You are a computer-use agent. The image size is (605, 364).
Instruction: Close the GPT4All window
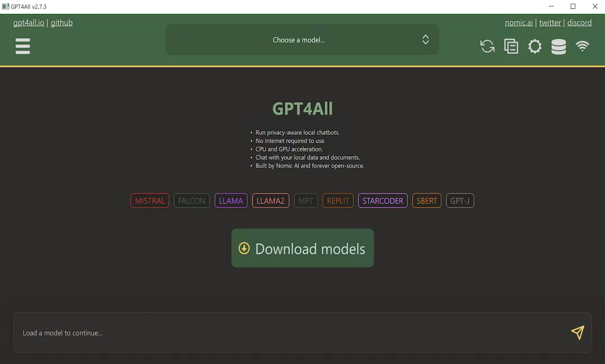594,6
